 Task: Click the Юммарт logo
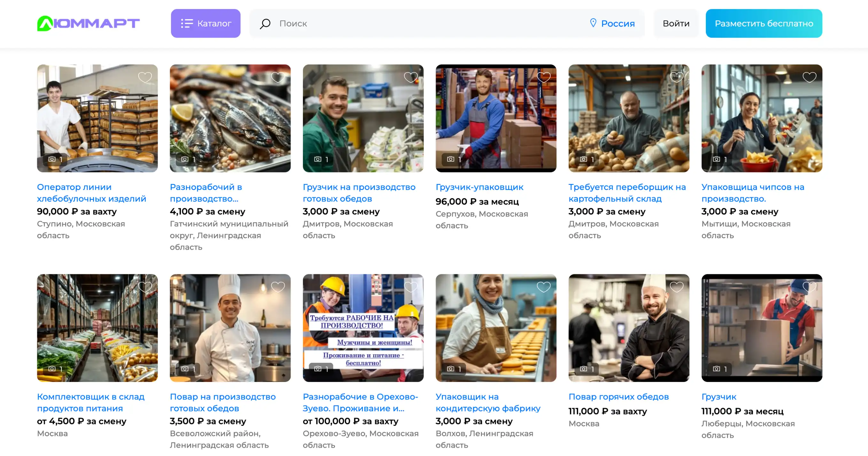coord(88,23)
